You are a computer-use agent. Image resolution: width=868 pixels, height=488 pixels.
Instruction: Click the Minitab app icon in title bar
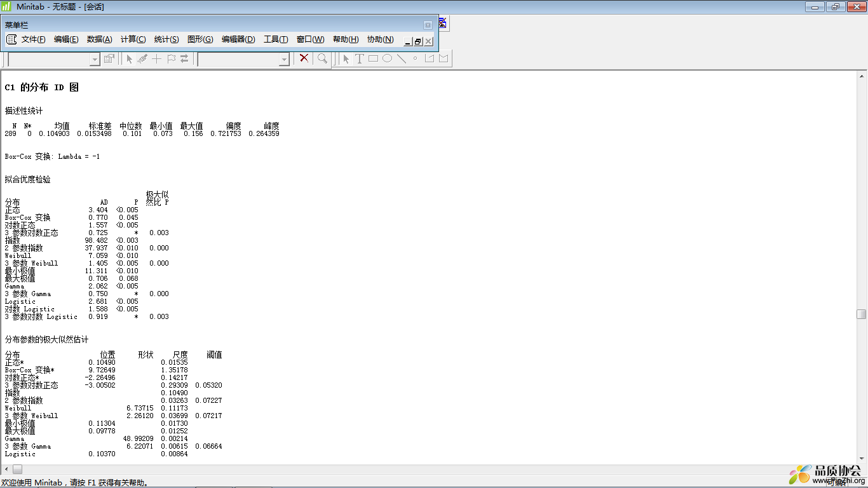(x=6, y=6)
